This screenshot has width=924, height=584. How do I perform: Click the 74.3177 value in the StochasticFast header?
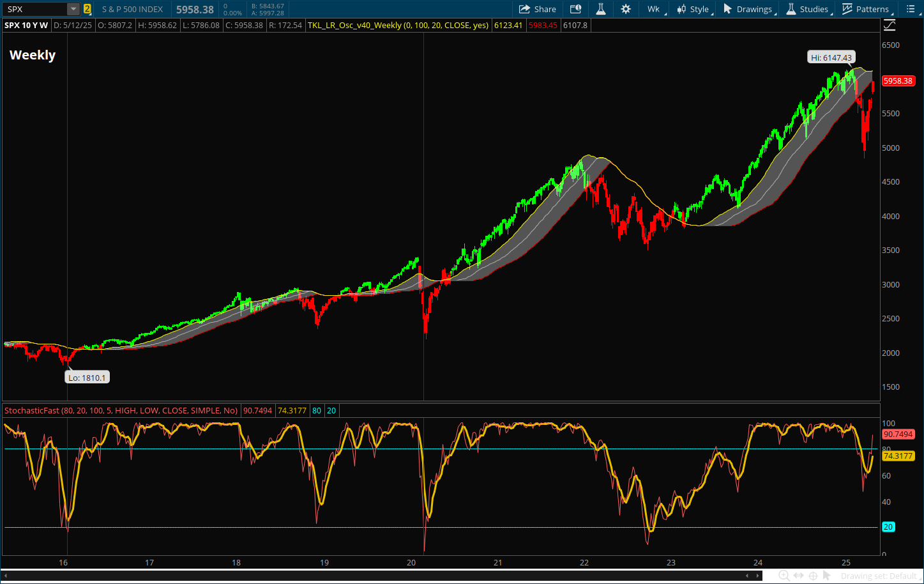point(292,410)
